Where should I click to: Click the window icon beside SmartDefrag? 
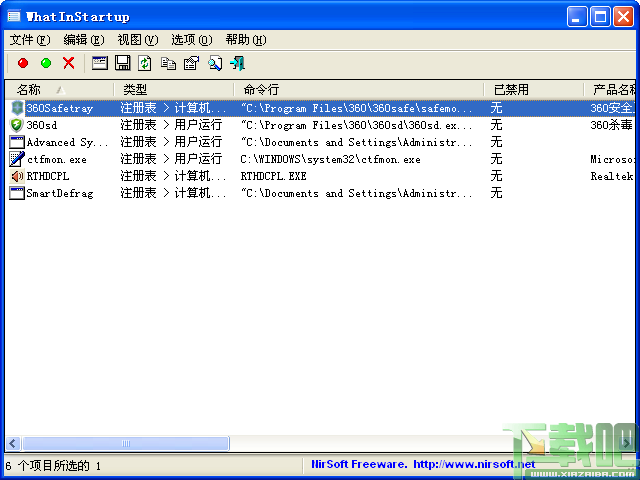coord(17,193)
